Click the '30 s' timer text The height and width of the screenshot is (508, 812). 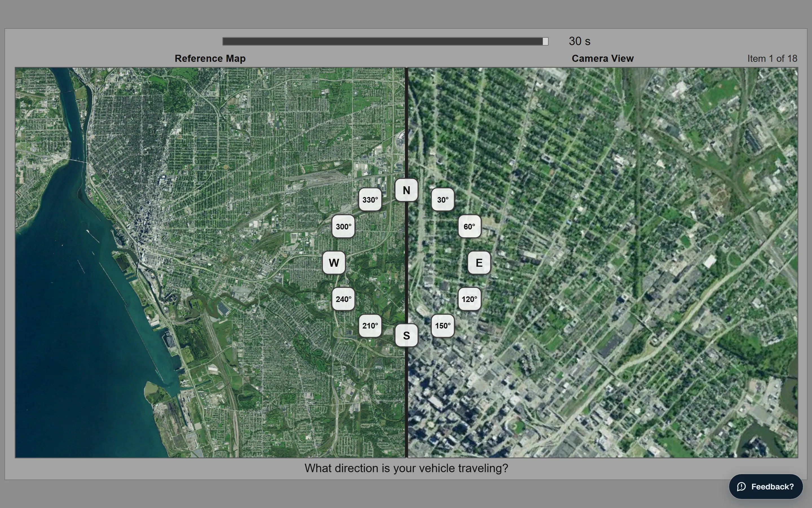tap(579, 41)
